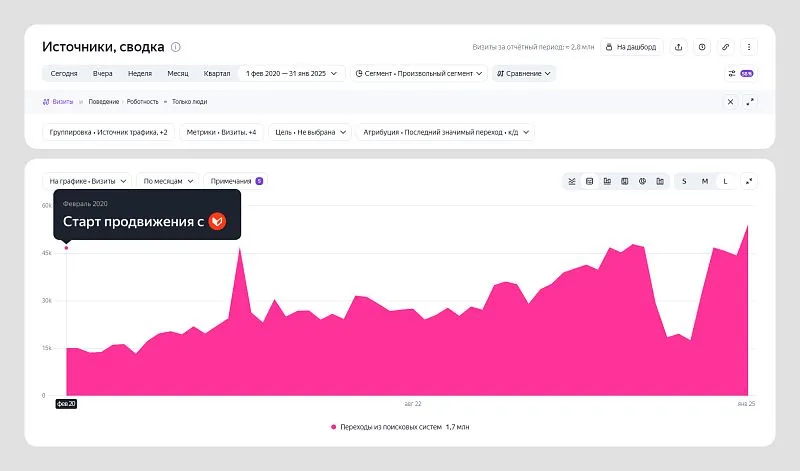Select the Квартал period tab
Viewport: 800px width, 471px height.
(x=217, y=73)
